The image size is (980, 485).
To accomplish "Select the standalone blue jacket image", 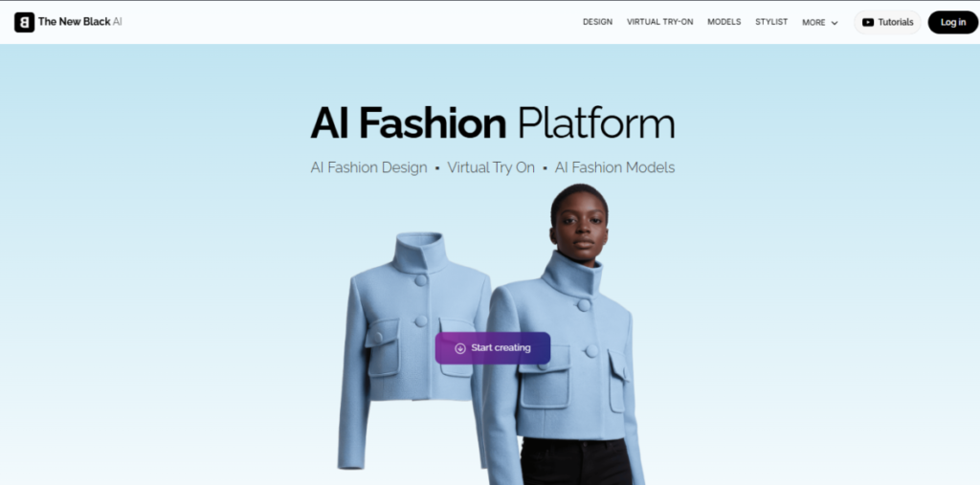I will (413, 350).
